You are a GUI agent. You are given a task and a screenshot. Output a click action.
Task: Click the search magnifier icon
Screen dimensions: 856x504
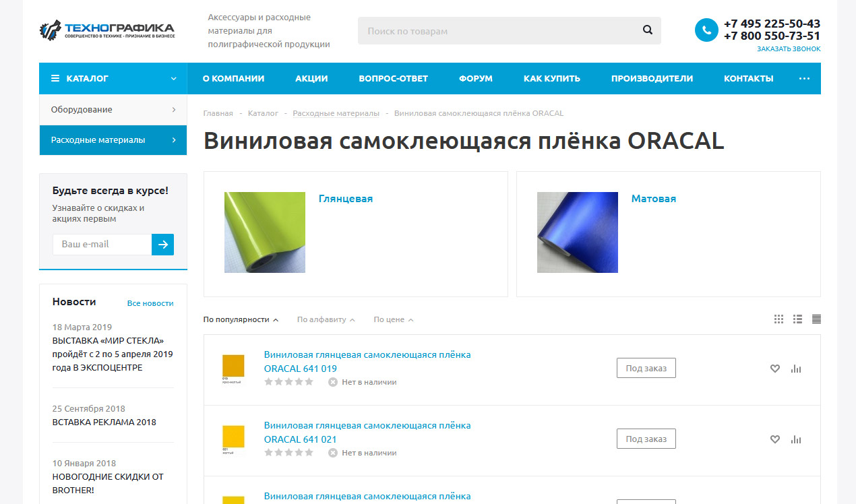(648, 30)
